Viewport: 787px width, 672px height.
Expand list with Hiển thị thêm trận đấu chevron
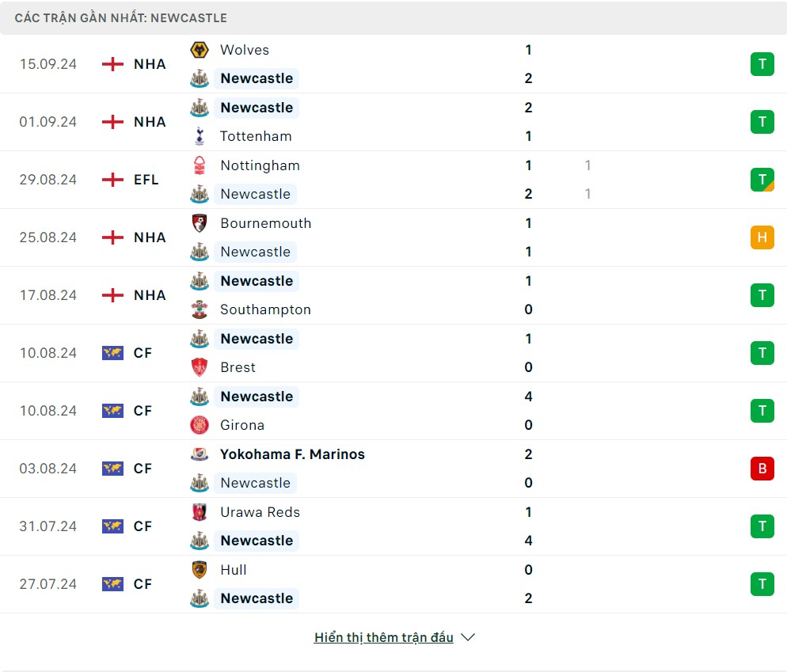(x=468, y=637)
